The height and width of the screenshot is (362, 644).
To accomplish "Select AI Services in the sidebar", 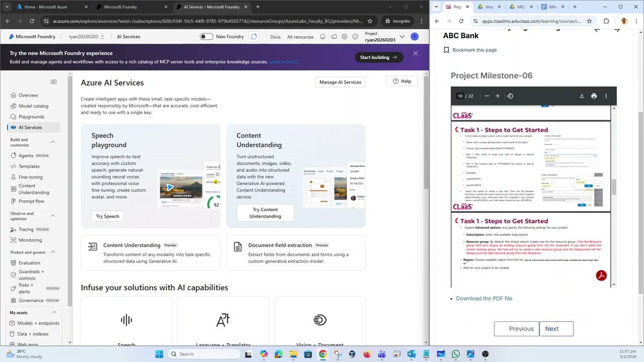I will tap(33, 128).
